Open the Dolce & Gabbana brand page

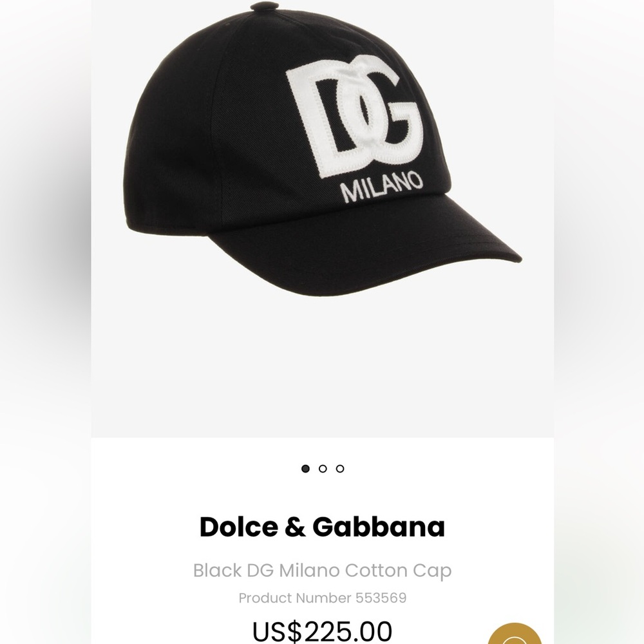tap(321, 526)
